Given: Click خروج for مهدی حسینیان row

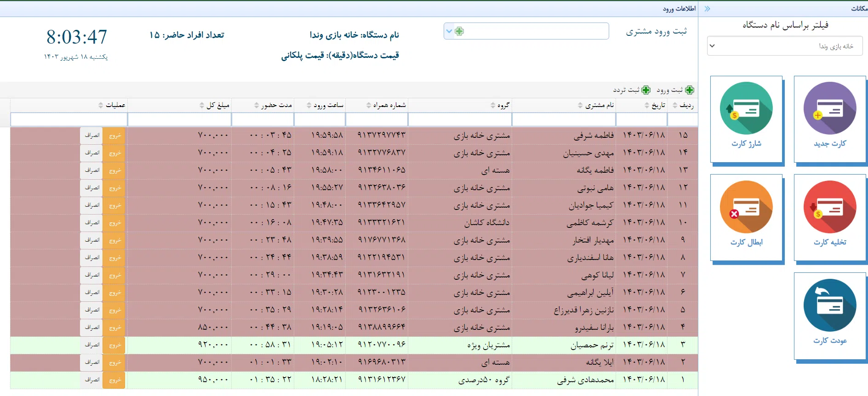Looking at the screenshot, I should point(114,153).
